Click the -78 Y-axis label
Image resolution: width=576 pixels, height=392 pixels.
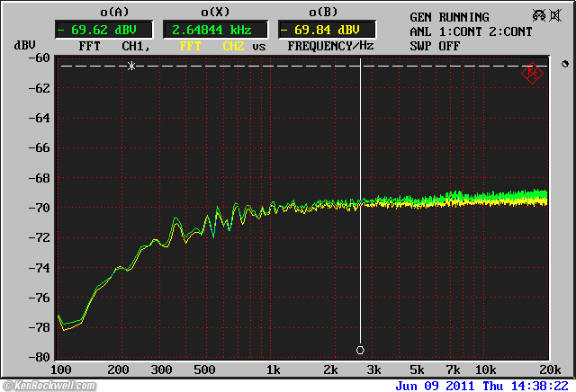click(x=40, y=327)
